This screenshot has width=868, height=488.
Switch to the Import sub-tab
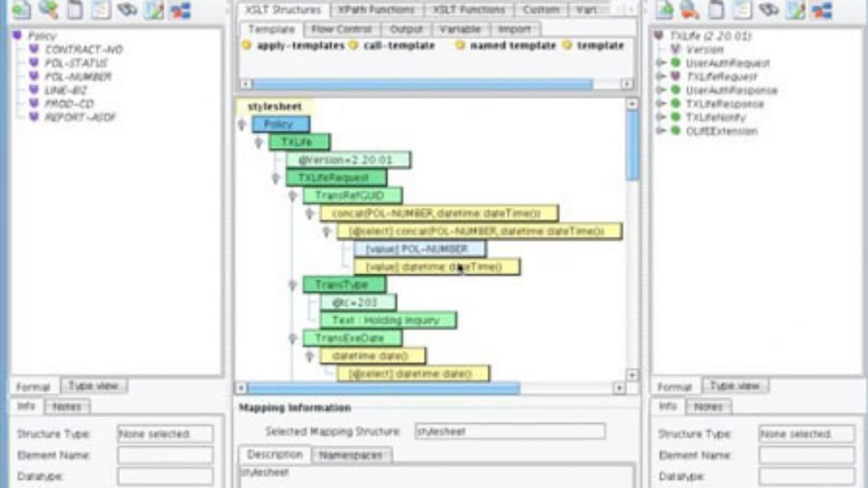[514, 30]
